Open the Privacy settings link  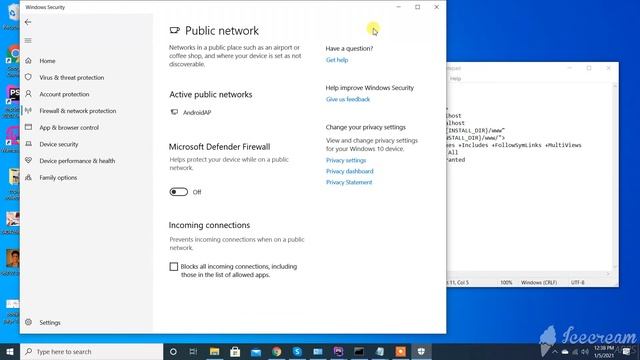[346, 160]
